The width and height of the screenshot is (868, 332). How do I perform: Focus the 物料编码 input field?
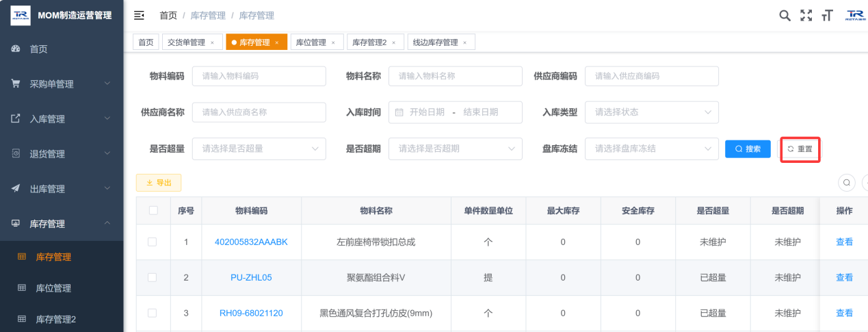click(259, 76)
